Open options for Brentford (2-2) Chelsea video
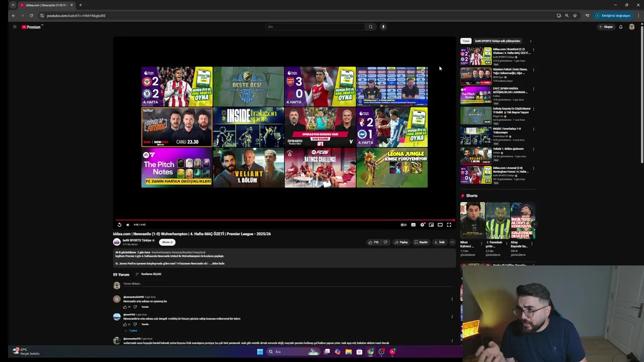 (533, 50)
